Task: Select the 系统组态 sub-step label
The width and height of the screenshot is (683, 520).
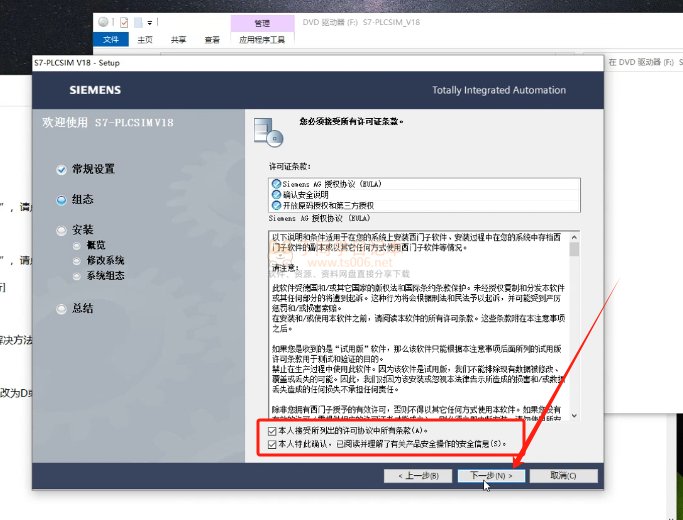Action: (x=105, y=276)
